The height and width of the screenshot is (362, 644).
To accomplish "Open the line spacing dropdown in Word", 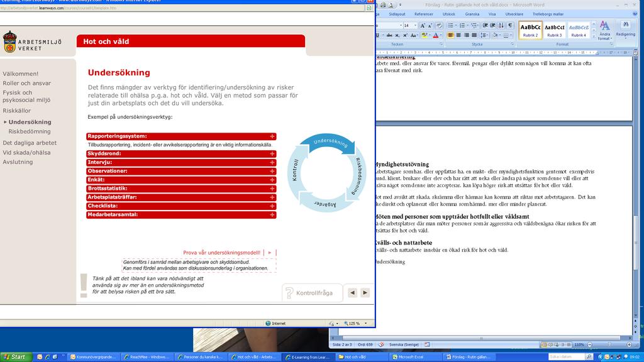I will click(484, 35).
